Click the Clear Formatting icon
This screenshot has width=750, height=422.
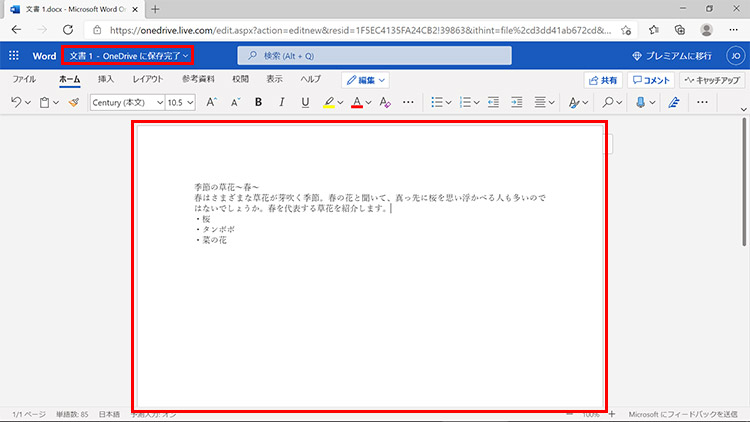tap(386, 102)
